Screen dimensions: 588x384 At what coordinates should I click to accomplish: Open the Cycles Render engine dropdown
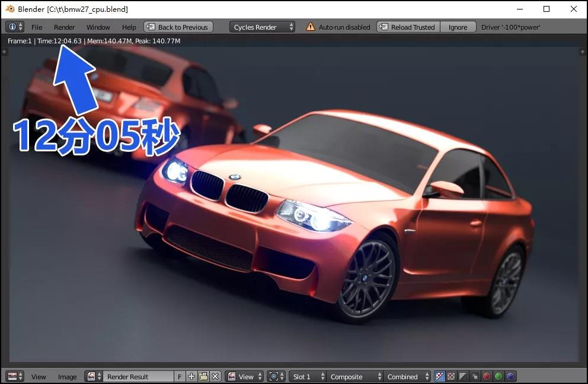click(x=262, y=27)
